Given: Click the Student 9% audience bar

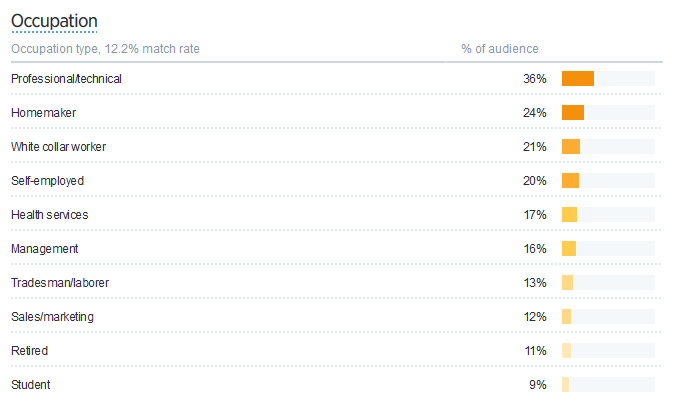Looking at the screenshot, I should 566,385.
